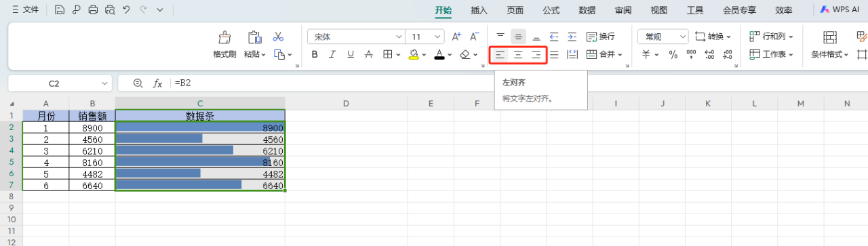Click the fx insert function icon

tap(157, 83)
